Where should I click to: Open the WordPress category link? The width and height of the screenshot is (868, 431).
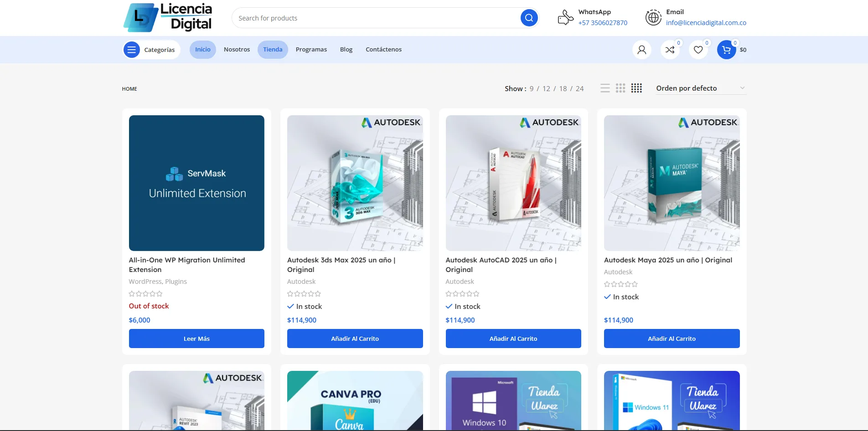[x=145, y=282]
